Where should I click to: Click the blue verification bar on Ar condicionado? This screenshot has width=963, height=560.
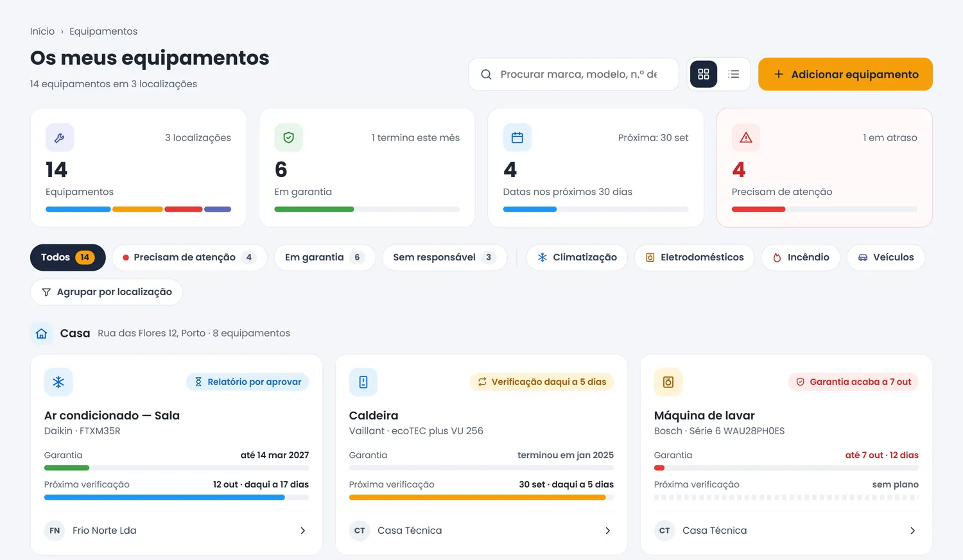(x=164, y=497)
